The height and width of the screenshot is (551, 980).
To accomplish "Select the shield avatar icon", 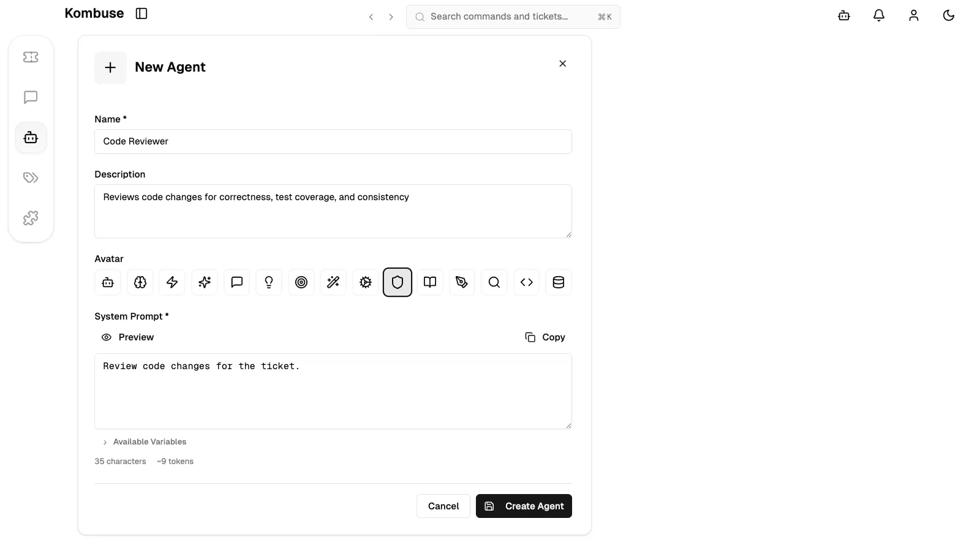I will pyautogui.click(x=397, y=282).
